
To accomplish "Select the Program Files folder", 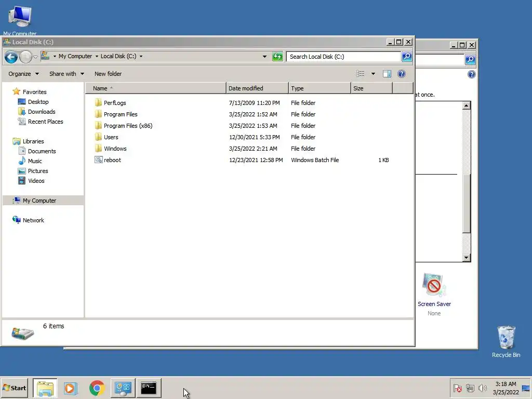I will tap(116, 114).
